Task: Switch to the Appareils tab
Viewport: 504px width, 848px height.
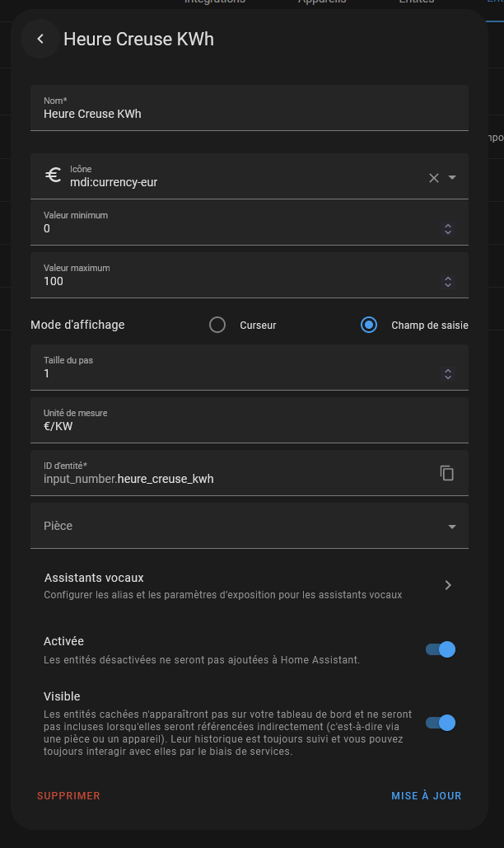Action: click(x=320, y=2)
